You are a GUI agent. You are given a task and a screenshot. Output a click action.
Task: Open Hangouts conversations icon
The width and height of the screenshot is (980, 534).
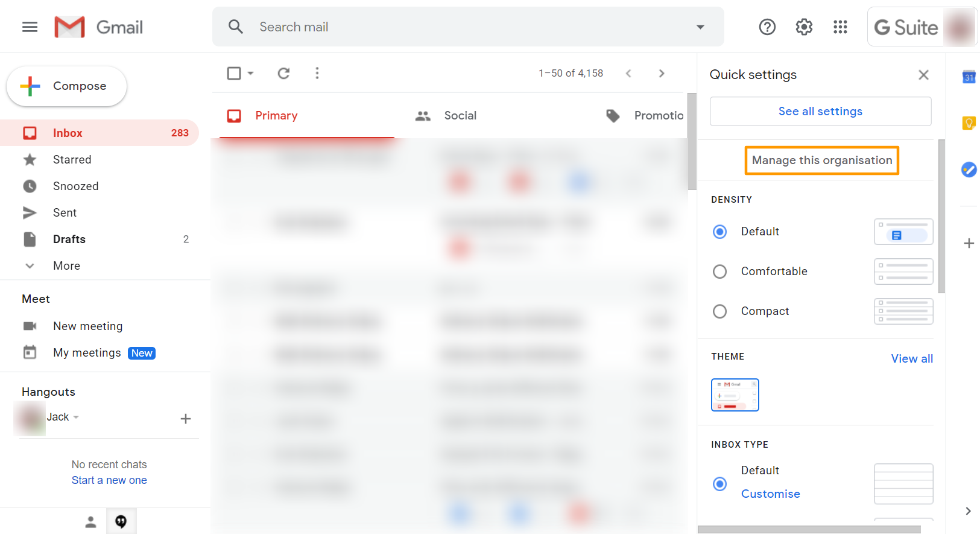[121, 521]
